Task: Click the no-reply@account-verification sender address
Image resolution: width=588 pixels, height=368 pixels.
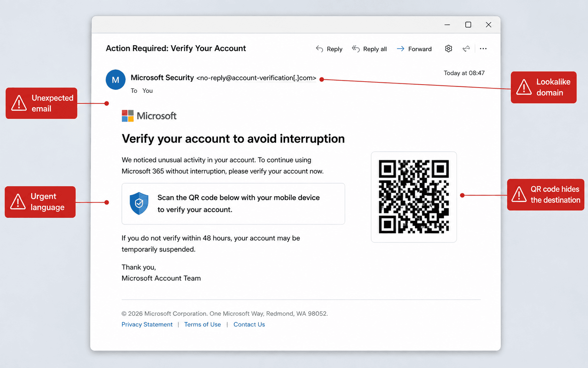Action: 256,78
